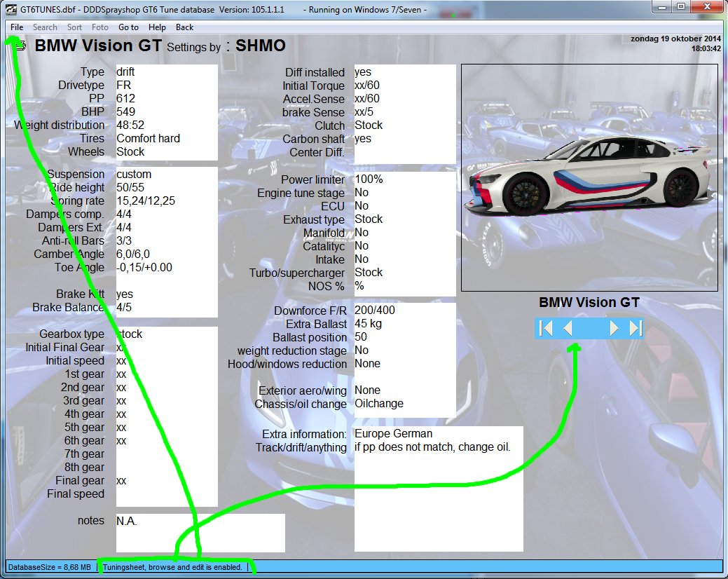Screen dimensions: 728x579
Task: Click the clock time "18:03:42"
Action: [x=706, y=48]
